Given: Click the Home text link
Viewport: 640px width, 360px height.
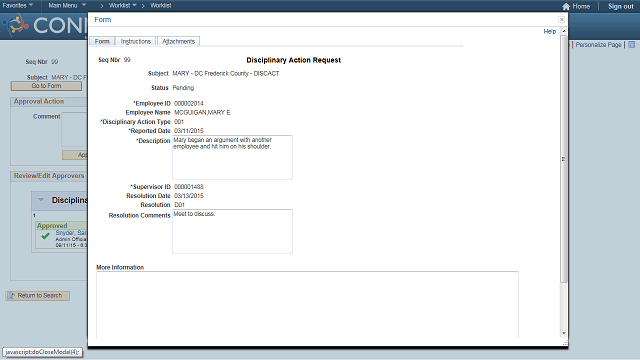Looking at the screenshot, I should pos(581,6).
